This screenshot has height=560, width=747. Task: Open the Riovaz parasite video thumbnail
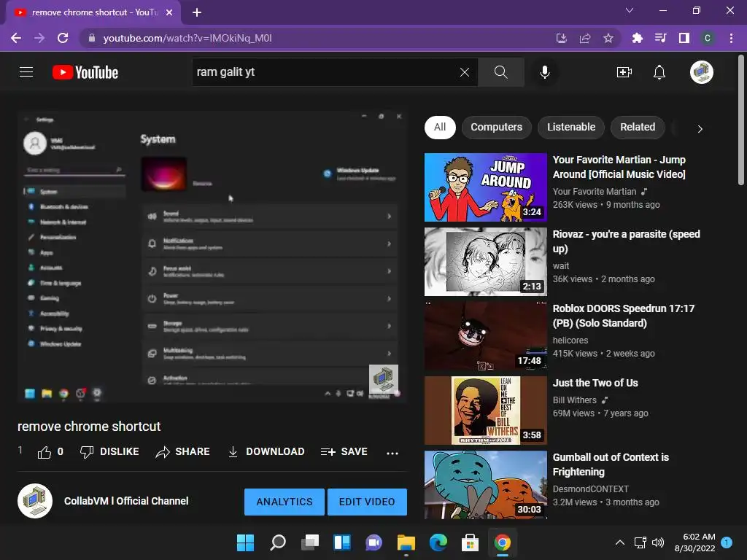pos(485,262)
